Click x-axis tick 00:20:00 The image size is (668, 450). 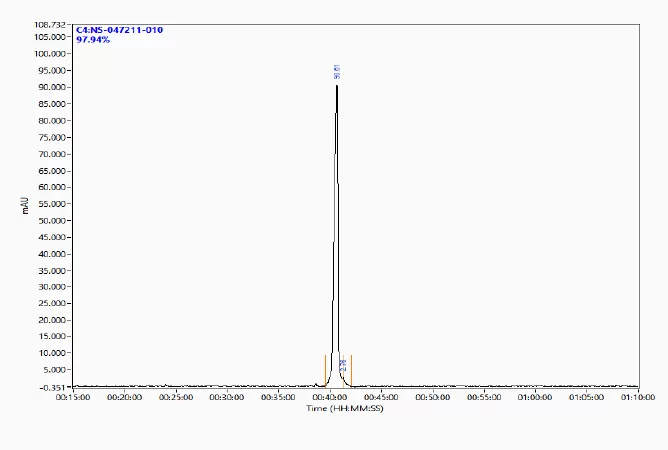[124, 397]
